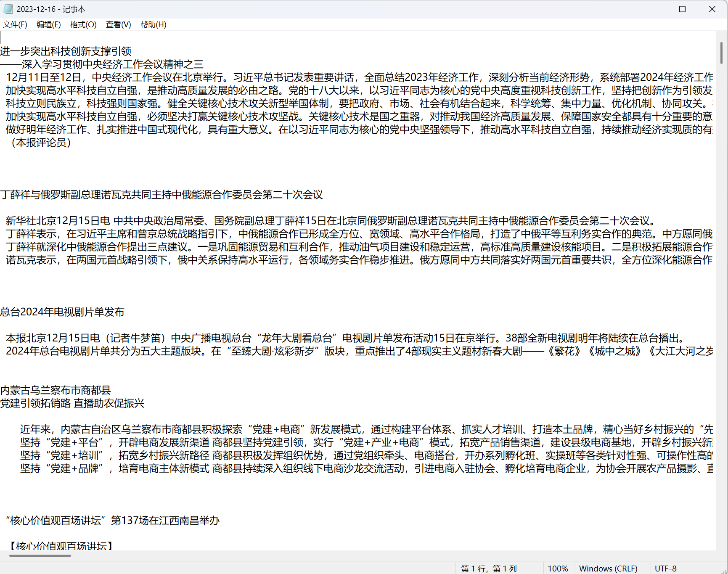Open the 帮助(H) menu

(x=153, y=25)
